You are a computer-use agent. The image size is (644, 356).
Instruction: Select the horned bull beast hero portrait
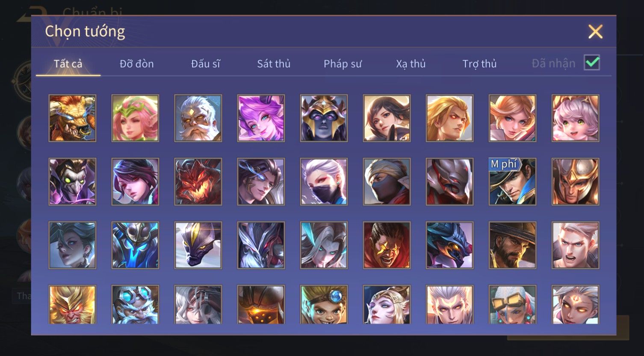pyautogui.click(x=72, y=118)
